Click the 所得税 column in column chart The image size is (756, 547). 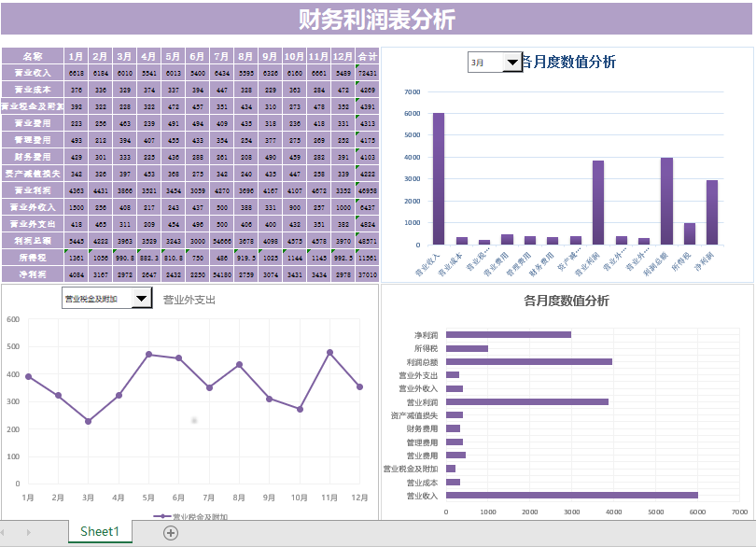pos(690,234)
